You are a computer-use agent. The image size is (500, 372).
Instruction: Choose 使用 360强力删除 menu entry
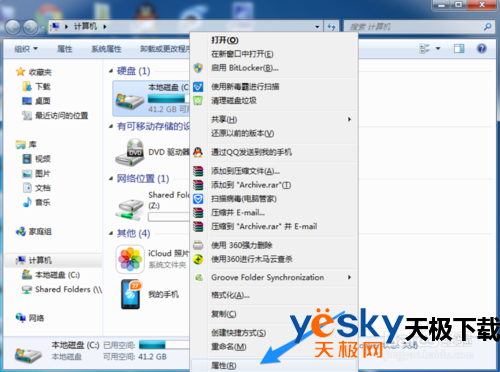coord(274,245)
